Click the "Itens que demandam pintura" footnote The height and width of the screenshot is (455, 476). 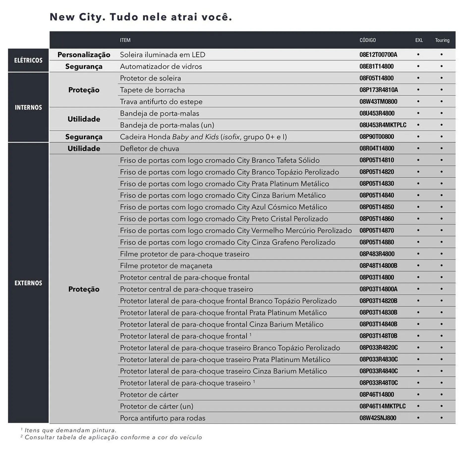(70, 430)
